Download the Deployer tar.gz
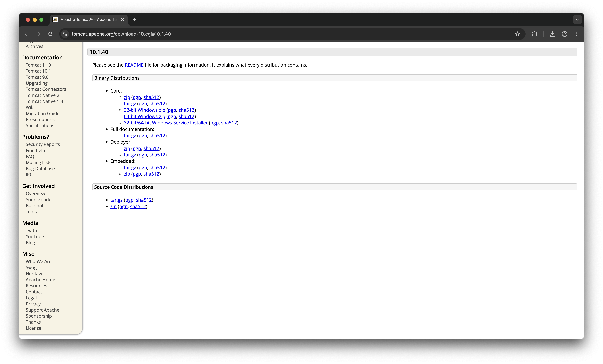The image size is (603, 364). click(130, 155)
